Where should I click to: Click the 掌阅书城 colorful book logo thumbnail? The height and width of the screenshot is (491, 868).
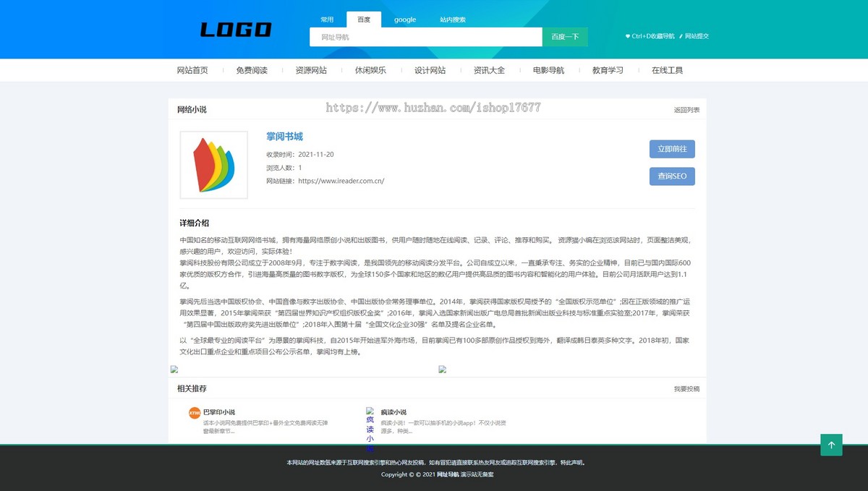[213, 165]
